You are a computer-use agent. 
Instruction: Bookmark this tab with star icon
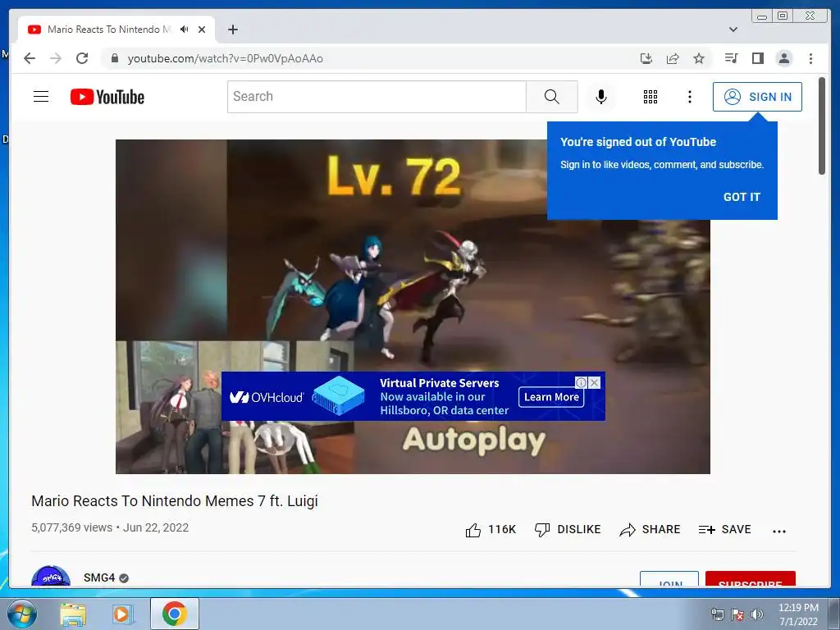pyautogui.click(x=699, y=58)
